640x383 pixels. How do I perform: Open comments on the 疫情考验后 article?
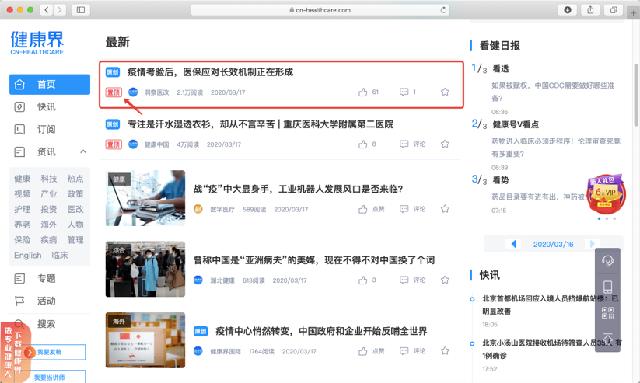pyautogui.click(x=404, y=92)
